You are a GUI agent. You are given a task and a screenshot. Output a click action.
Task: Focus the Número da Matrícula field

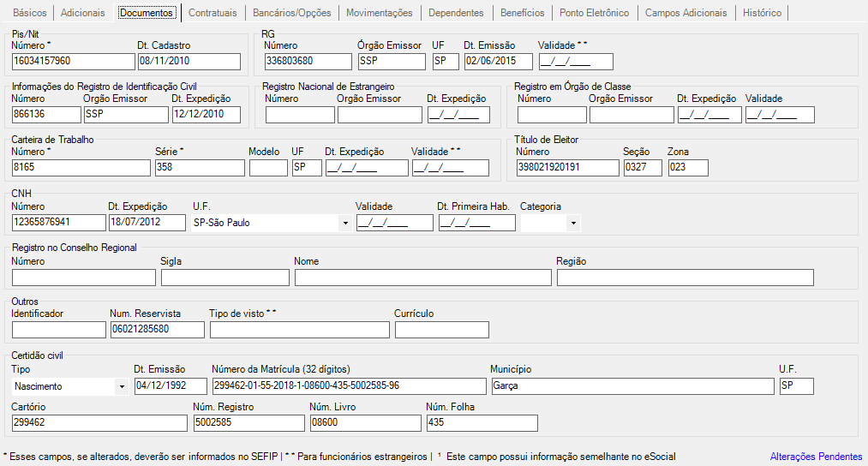(x=350, y=386)
